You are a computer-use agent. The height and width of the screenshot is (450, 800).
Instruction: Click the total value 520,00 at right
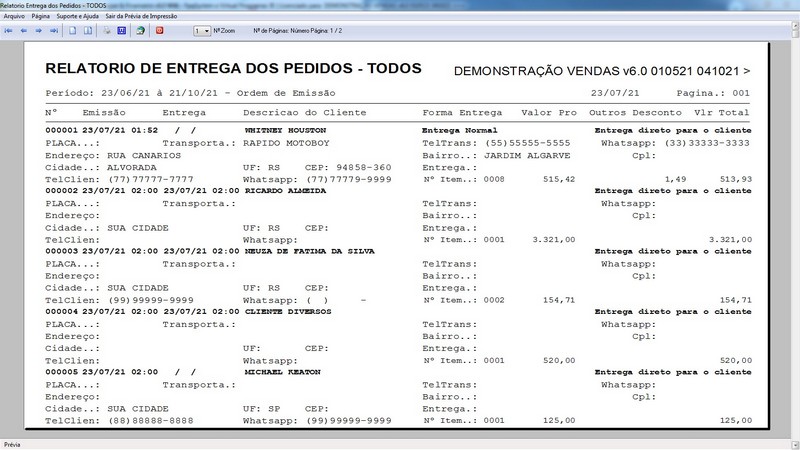(x=735, y=361)
